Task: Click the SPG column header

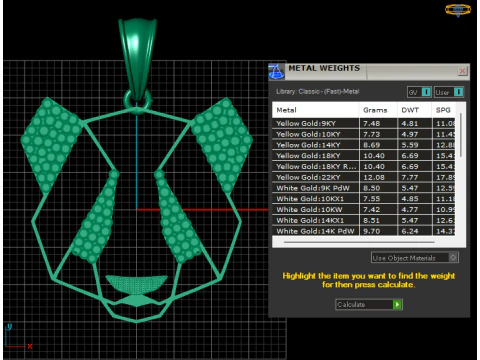Action: point(444,110)
